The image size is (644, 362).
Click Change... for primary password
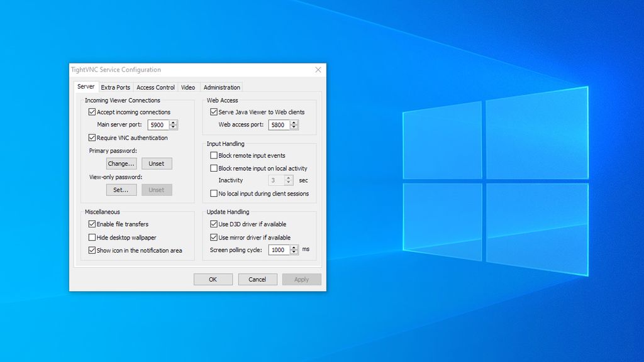click(x=121, y=163)
